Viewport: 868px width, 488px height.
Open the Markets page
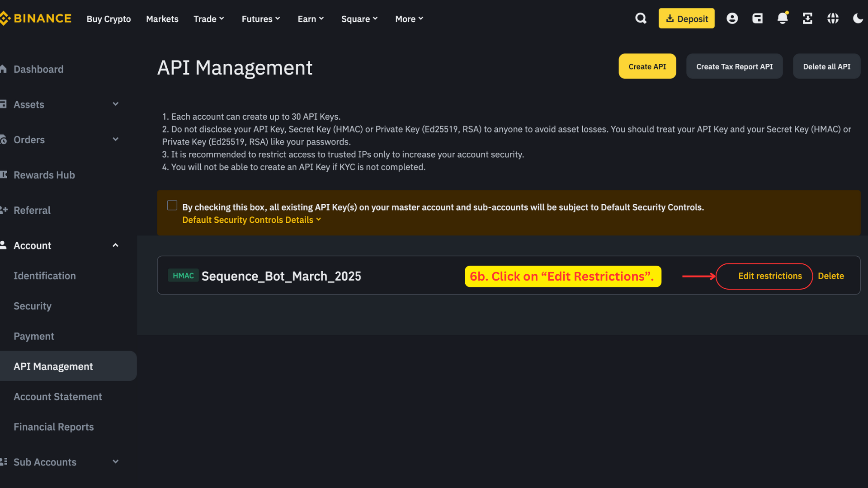point(162,19)
